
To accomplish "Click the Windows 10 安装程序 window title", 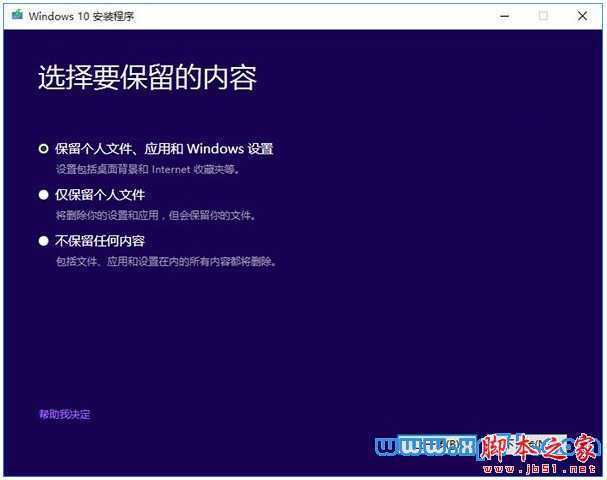I will pyautogui.click(x=81, y=16).
